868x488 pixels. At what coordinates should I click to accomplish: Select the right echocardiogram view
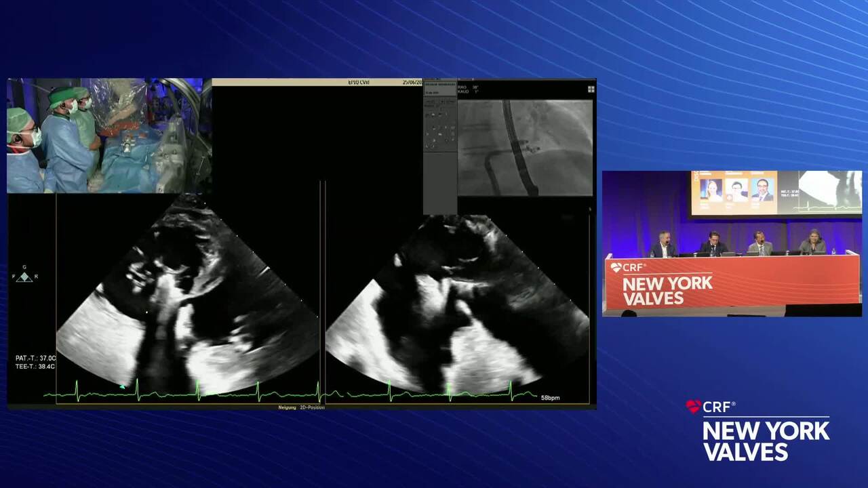pos(457,304)
